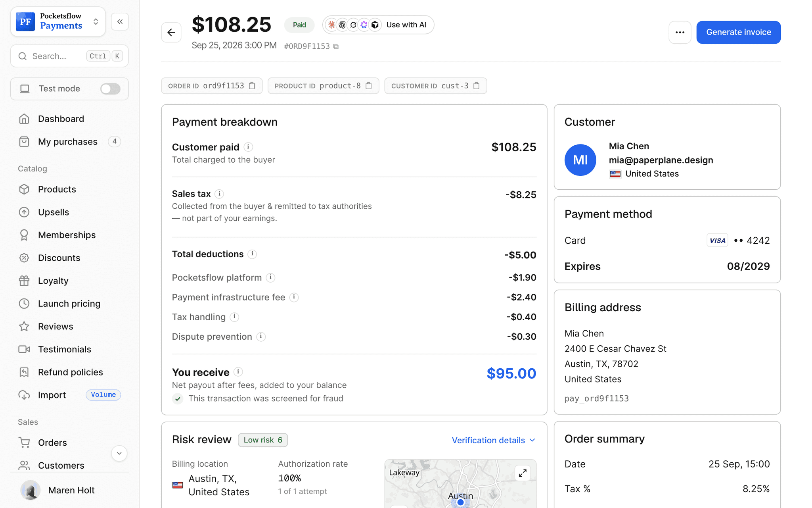Viewport: 812px width, 508px height.
Task: Click customer email mia@paperplane.design
Action: (661, 160)
